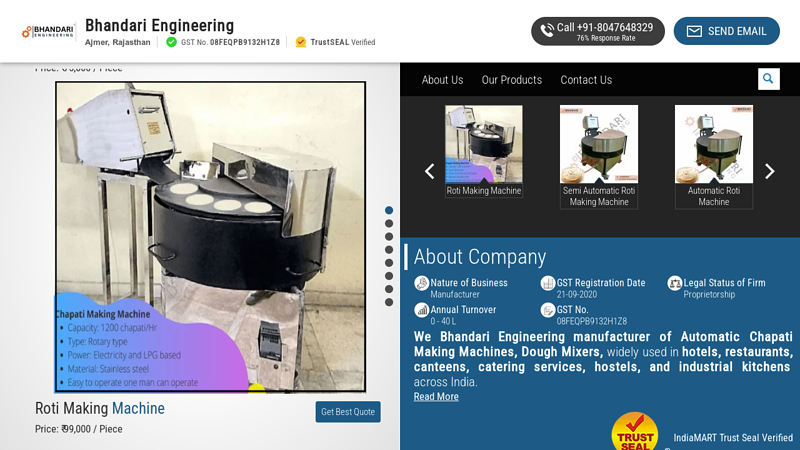The image size is (800, 450).
Task: Click the Bhandari Engineering company name
Action: pyautogui.click(x=159, y=26)
